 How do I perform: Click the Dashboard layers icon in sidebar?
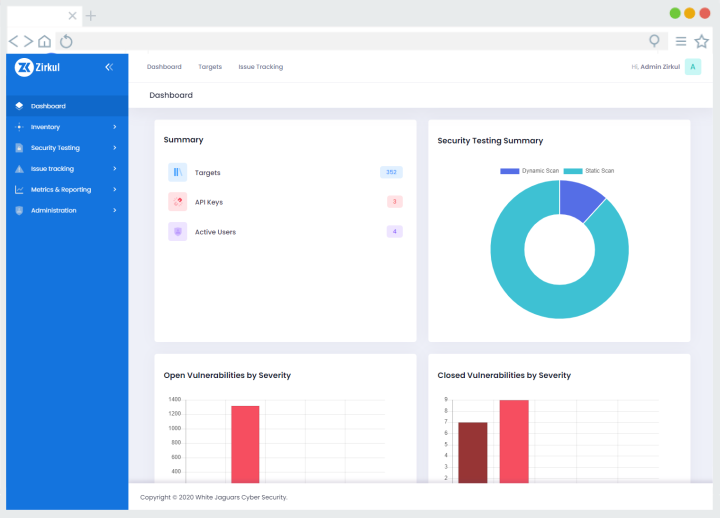pos(19,106)
